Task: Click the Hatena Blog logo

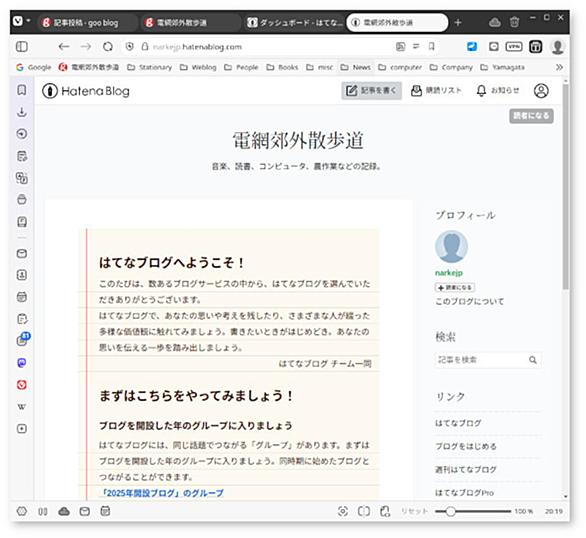Action: [86, 91]
